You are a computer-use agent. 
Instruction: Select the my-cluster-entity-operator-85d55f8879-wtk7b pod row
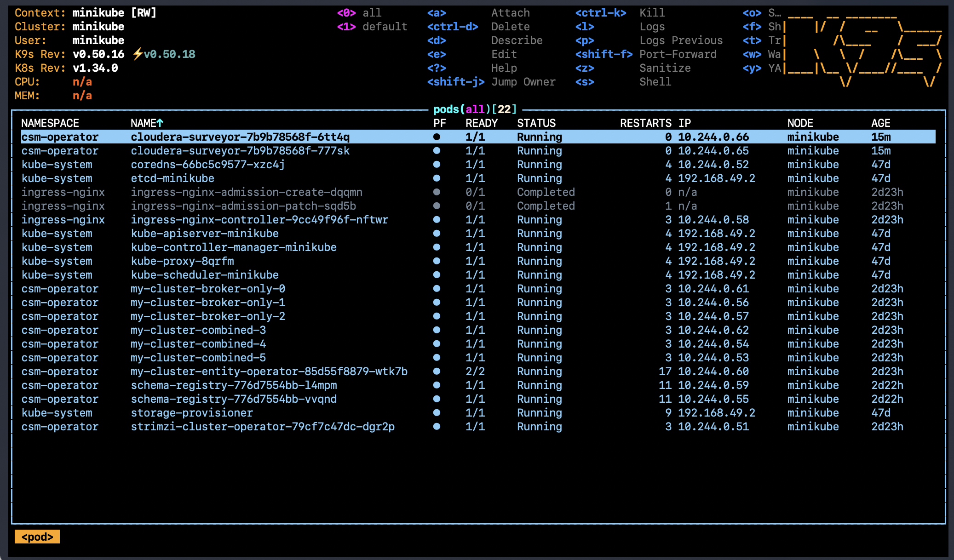[269, 371]
